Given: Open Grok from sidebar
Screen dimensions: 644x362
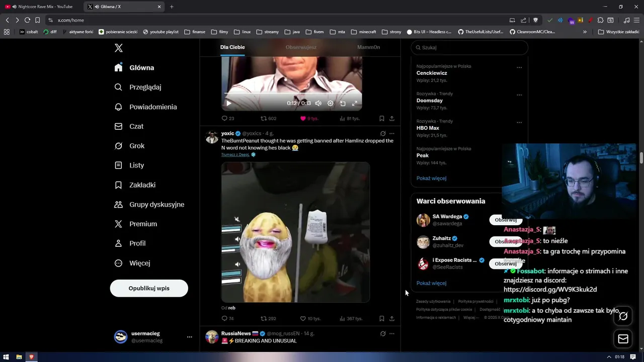Looking at the screenshot, I should pyautogui.click(x=129, y=146).
